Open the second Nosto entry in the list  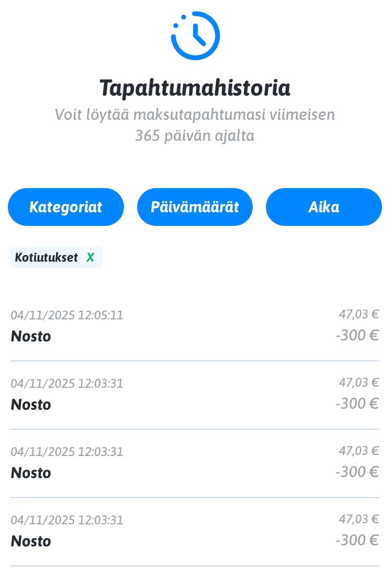(x=31, y=405)
